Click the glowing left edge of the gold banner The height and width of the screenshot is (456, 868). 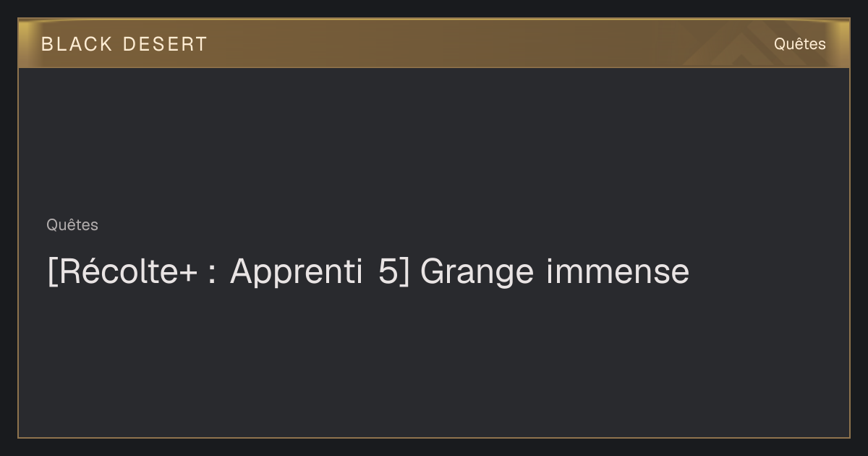click(25, 43)
